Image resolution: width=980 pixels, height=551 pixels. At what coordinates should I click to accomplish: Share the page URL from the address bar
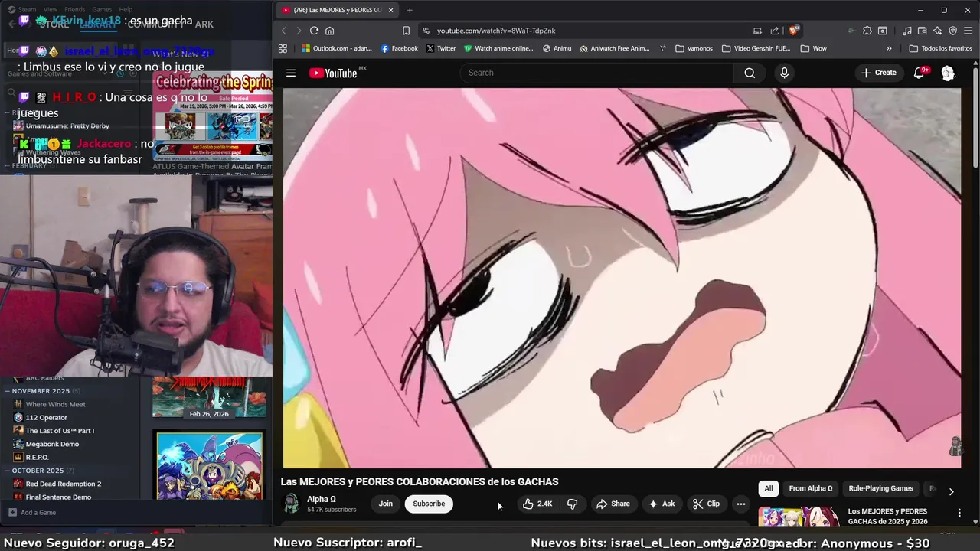(775, 31)
